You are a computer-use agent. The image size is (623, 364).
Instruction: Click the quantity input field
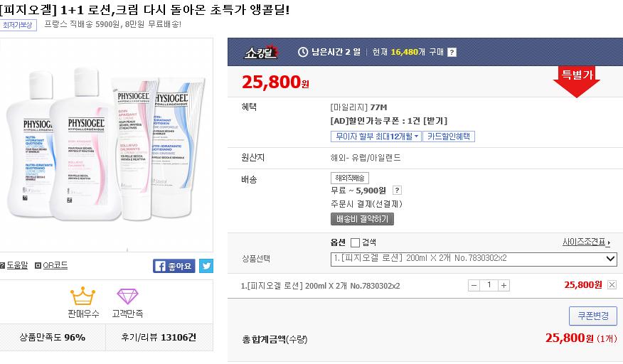pos(489,285)
